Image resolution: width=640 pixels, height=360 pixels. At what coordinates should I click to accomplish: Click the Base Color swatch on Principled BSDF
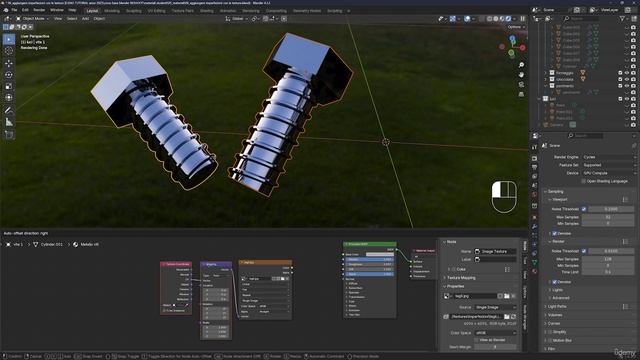pyautogui.click(x=380, y=254)
